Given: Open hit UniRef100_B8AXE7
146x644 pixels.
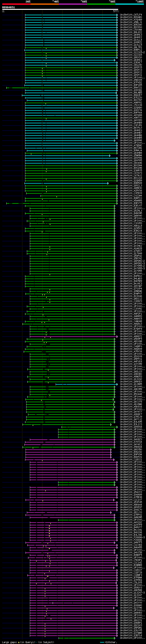Looking at the screenshot, I should 131,95.
